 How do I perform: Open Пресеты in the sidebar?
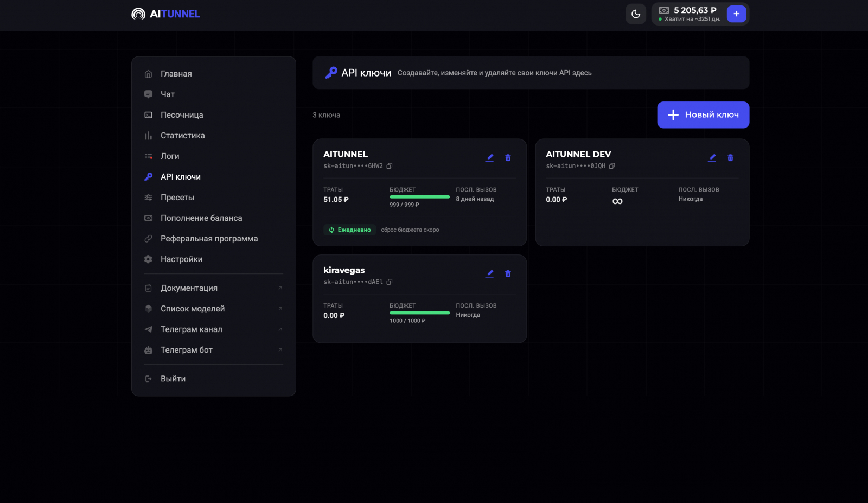click(x=214, y=198)
